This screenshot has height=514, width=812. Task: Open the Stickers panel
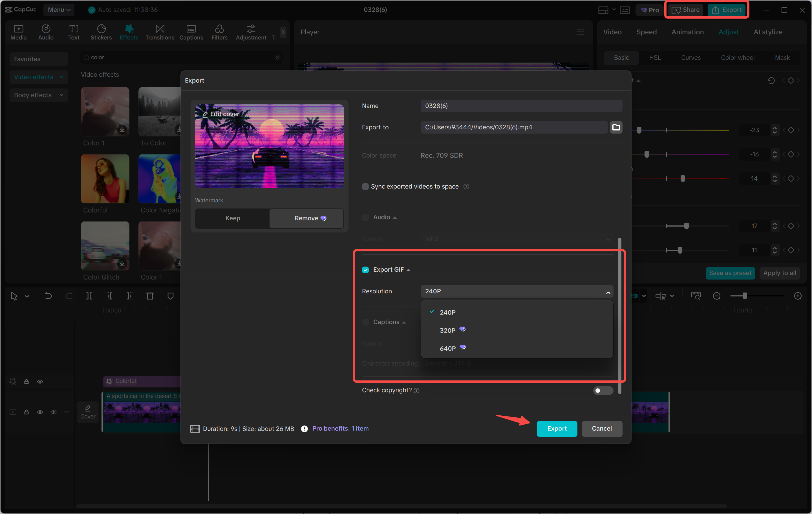click(x=101, y=32)
